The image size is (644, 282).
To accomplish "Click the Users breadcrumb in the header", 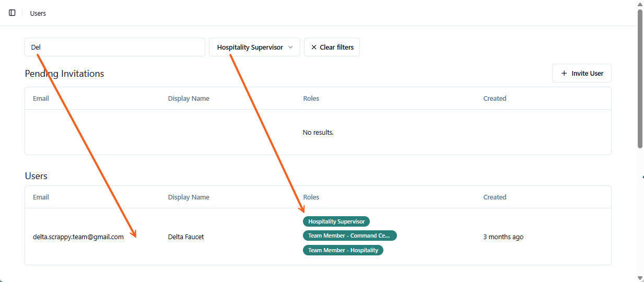I will click(x=38, y=13).
